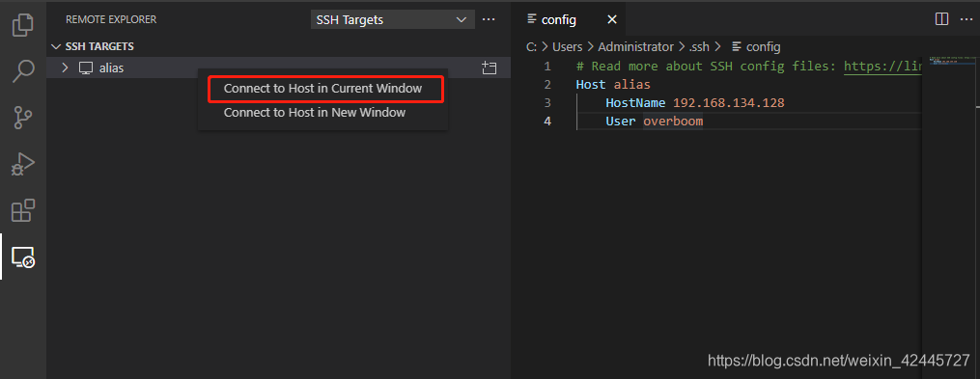
Task: Click the C: drive breadcrumb
Action: (x=531, y=47)
